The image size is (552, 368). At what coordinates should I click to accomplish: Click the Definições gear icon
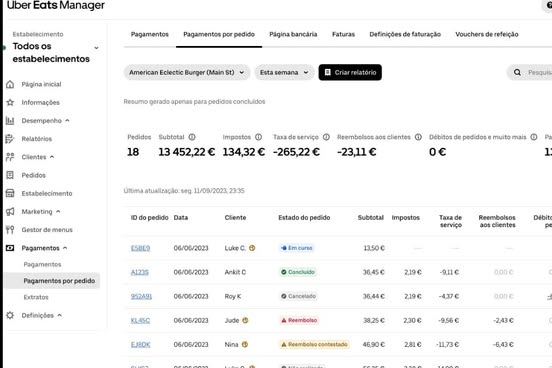tap(10, 315)
